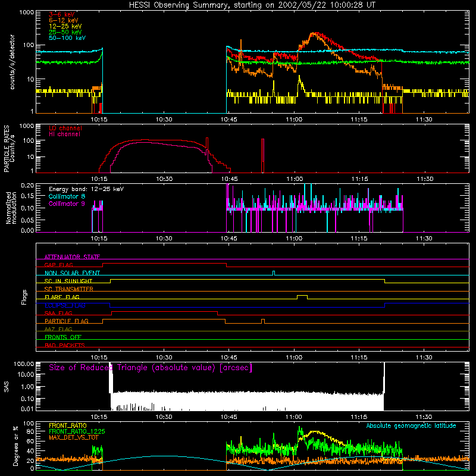Select the Collimator 9 legend entry

[x=67, y=203]
